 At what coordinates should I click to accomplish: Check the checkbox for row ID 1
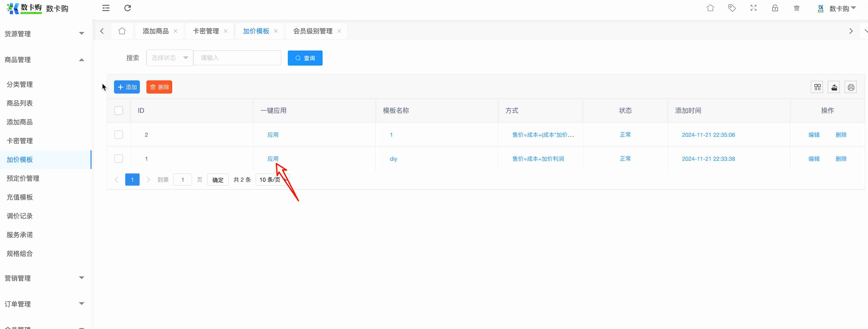[119, 159]
